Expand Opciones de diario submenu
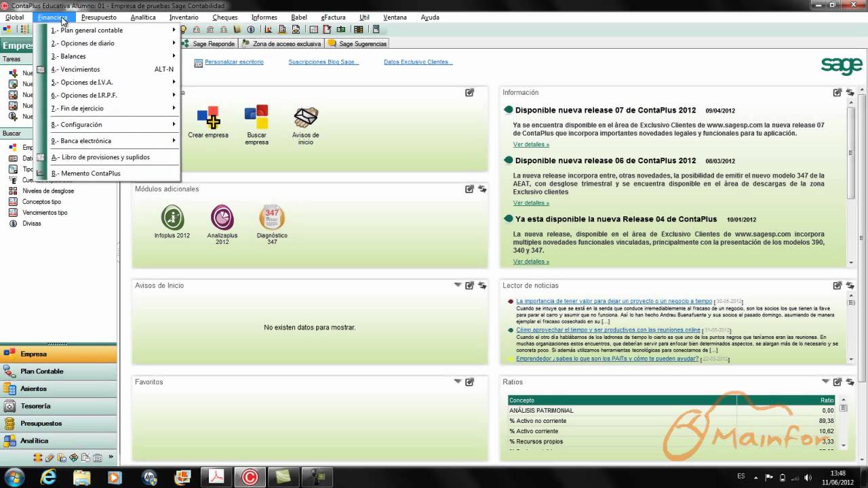The width and height of the screenshot is (868, 488). point(113,43)
